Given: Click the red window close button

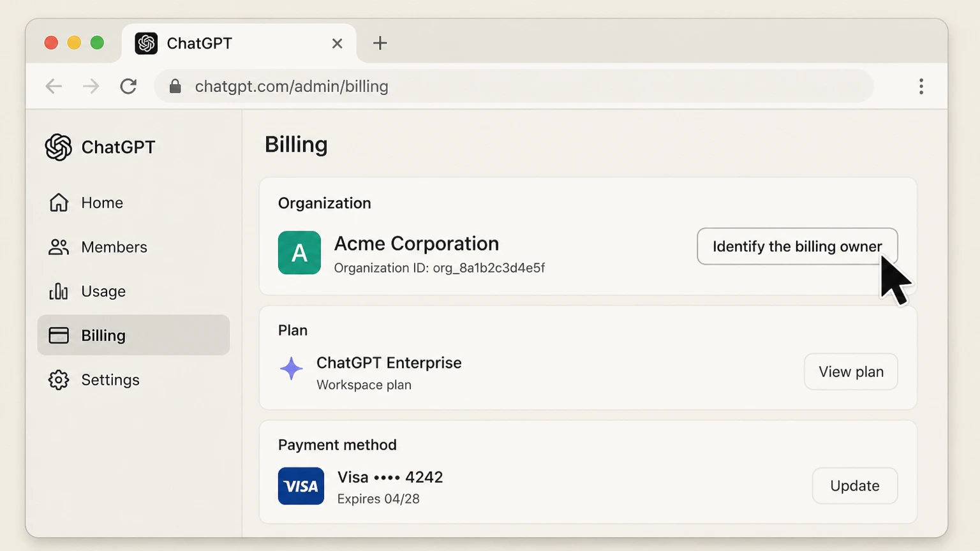Looking at the screenshot, I should [x=51, y=43].
